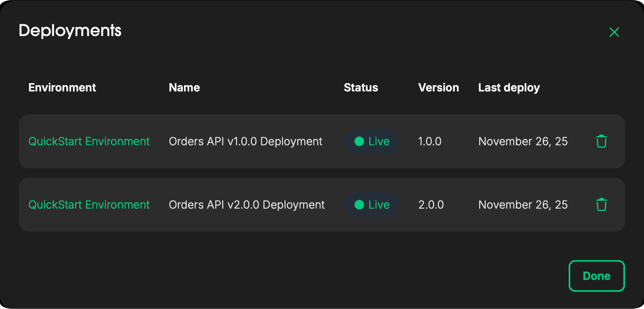The height and width of the screenshot is (309, 644).
Task: Click the Status column header
Action: [x=361, y=88]
